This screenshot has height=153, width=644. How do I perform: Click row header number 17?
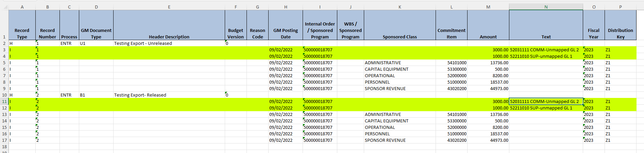click(4, 140)
